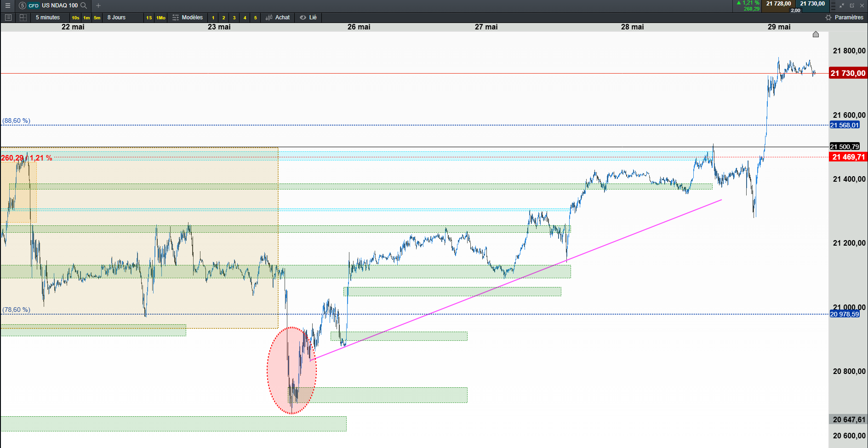Select the 1Mo period shortcut

pos(160,17)
